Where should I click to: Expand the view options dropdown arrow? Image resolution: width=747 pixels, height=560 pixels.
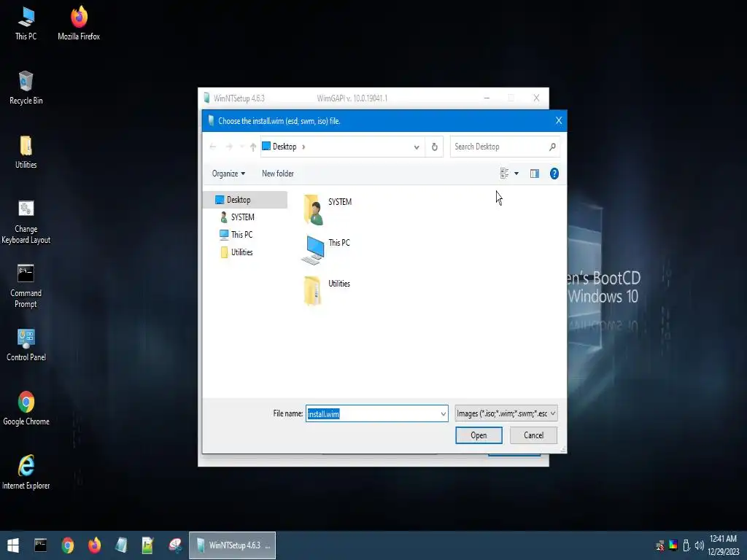(x=516, y=174)
